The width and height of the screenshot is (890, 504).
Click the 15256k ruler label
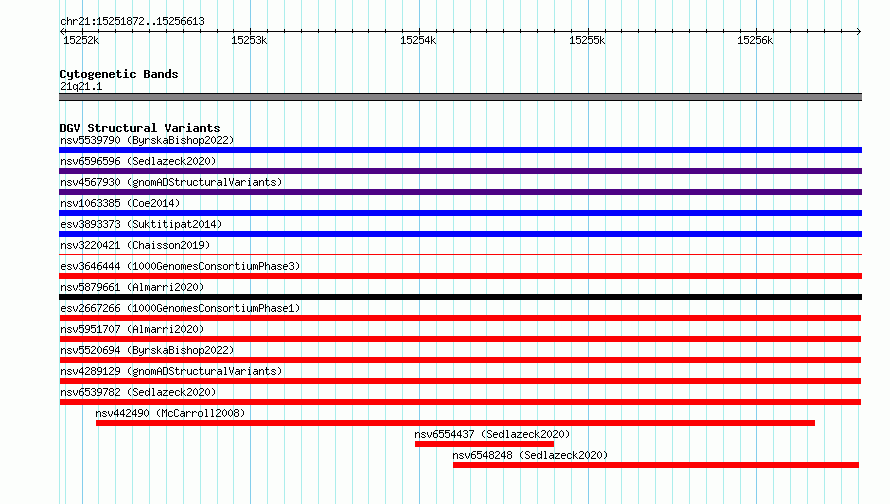[x=755, y=40]
